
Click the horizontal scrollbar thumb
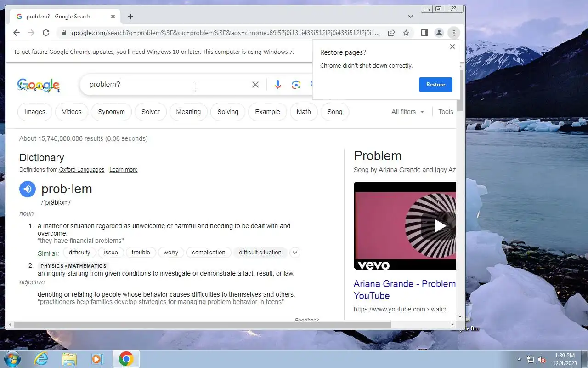pyautogui.click(x=202, y=325)
